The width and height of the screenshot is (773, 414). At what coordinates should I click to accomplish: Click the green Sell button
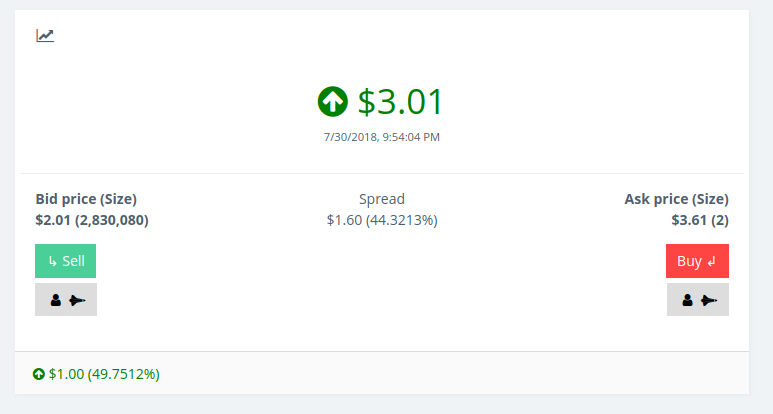pos(66,261)
